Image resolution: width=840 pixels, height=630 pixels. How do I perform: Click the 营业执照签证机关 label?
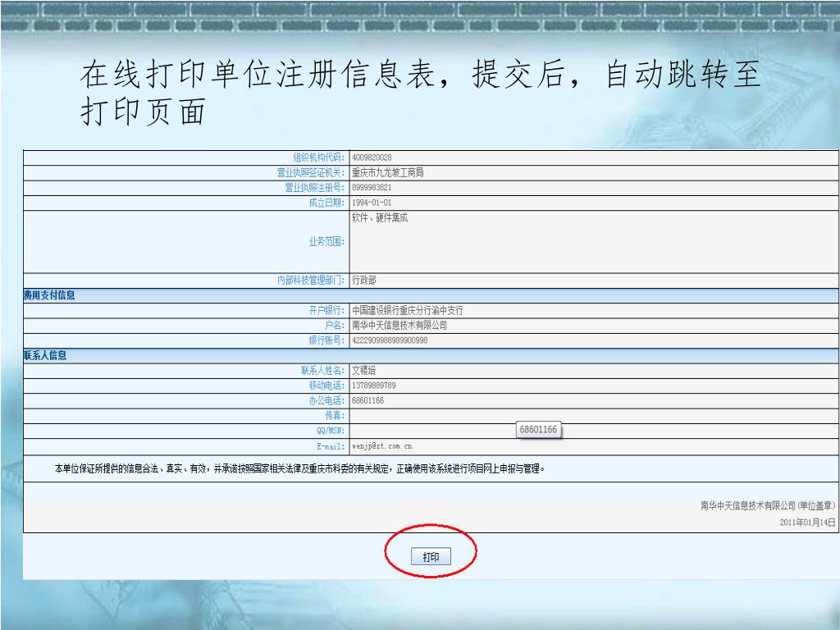click(311, 172)
